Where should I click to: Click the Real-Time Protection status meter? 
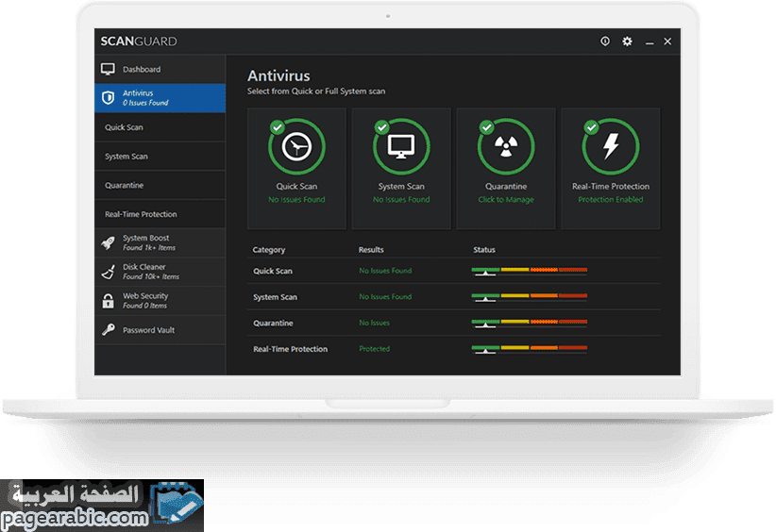click(530, 349)
